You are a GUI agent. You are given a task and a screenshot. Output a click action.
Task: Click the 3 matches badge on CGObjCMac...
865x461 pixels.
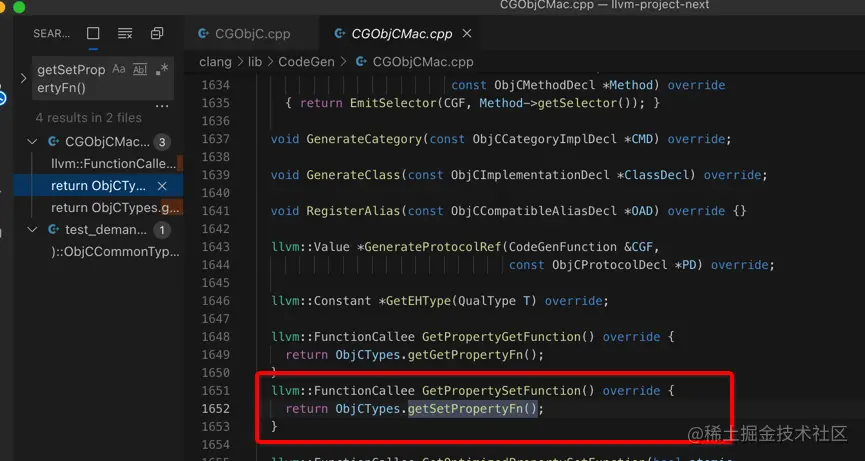tap(162, 142)
